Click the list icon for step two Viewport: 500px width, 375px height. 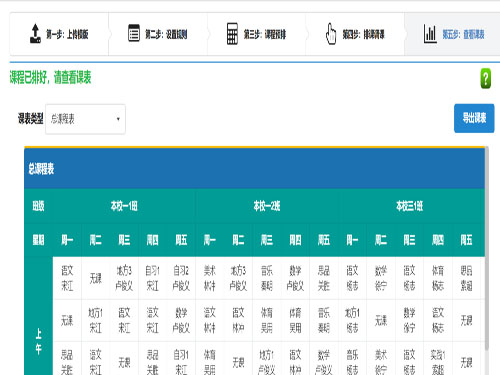click(134, 33)
